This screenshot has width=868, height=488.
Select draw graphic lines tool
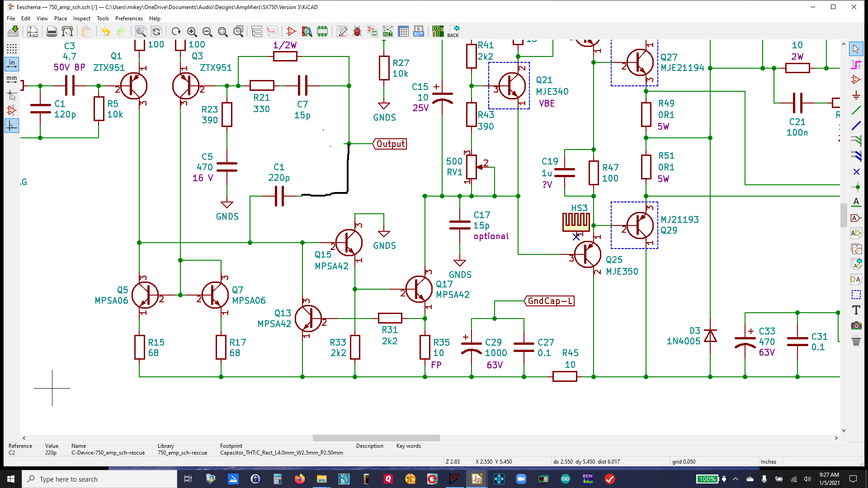856,295
